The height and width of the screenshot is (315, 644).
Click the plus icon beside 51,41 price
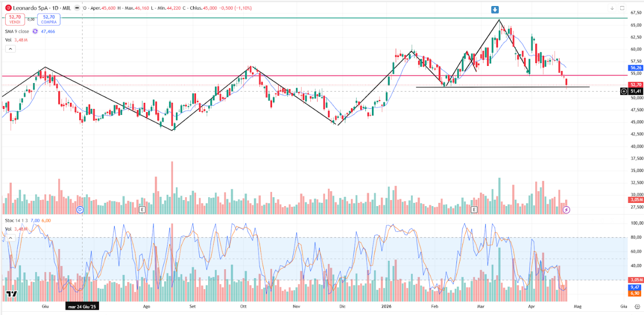point(623,91)
